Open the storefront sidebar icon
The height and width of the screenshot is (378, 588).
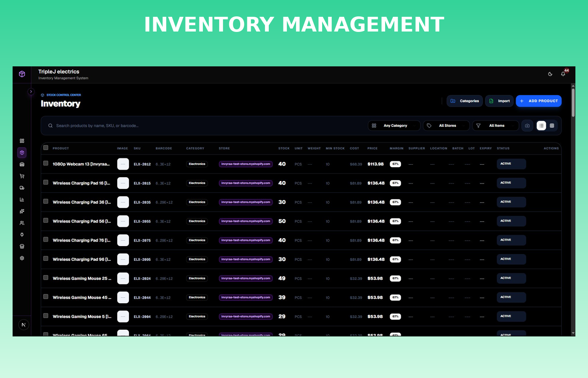[x=22, y=247]
